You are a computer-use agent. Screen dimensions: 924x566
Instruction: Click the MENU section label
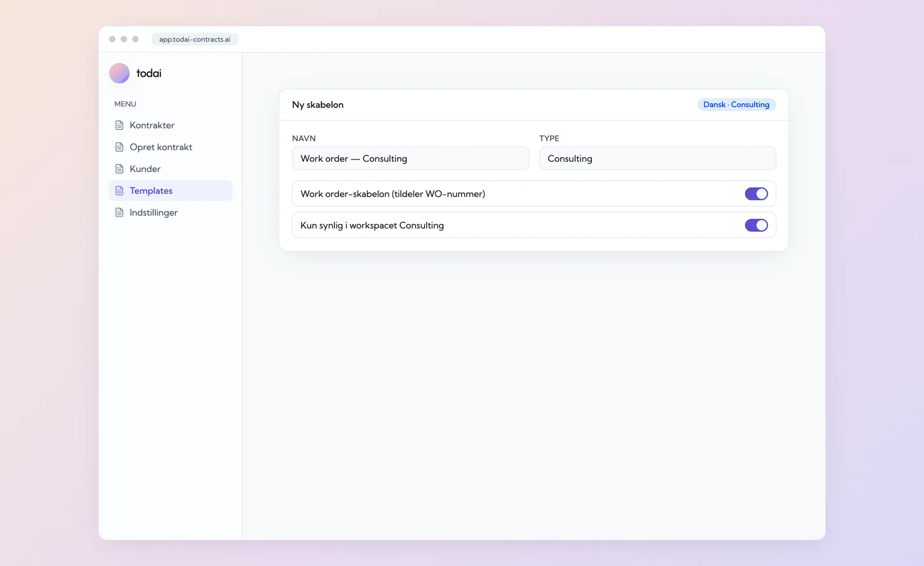tap(125, 104)
